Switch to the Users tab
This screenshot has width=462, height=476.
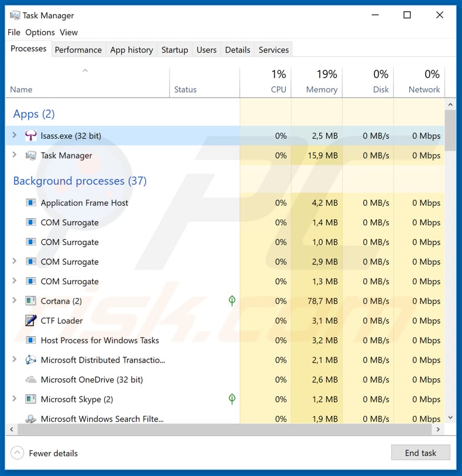pos(206,50)
